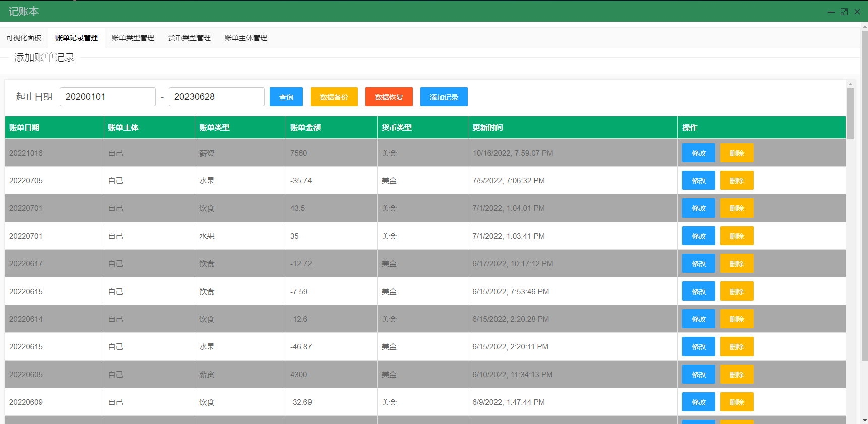This screenshot has height=424, width=868.
Task: Click the start date field 20200101
Action: (108, 97)
